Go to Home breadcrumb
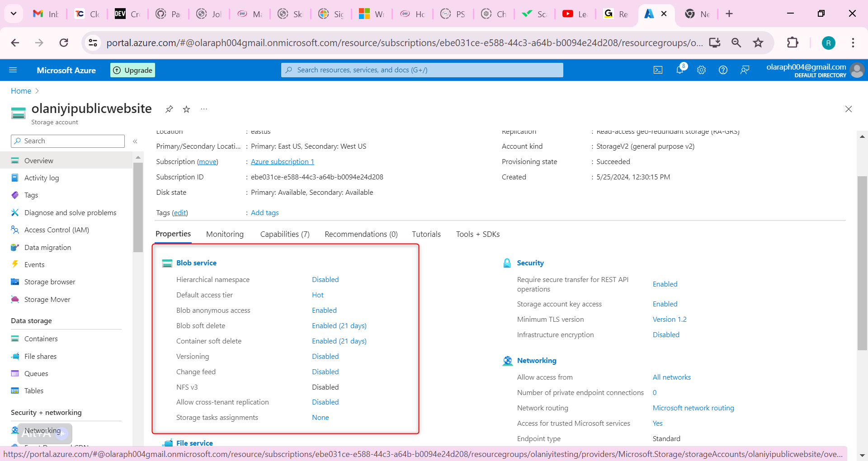This screenshot has width=868, height=461. [x=21, y=91]
